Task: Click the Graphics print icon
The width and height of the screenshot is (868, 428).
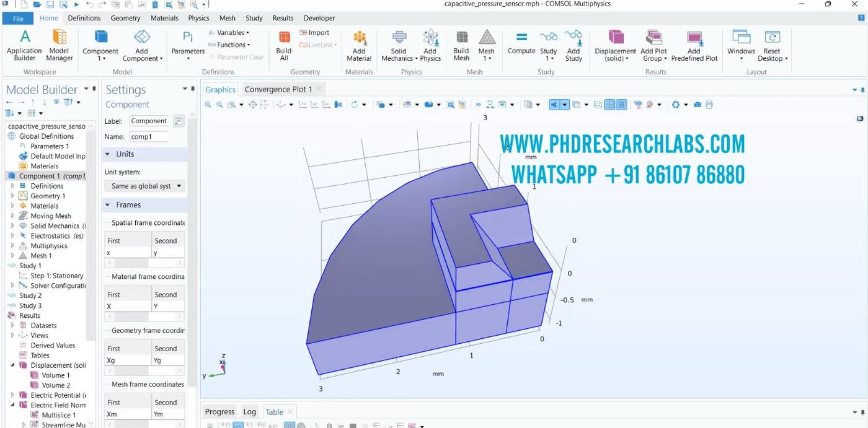Action: coord(709,105)
